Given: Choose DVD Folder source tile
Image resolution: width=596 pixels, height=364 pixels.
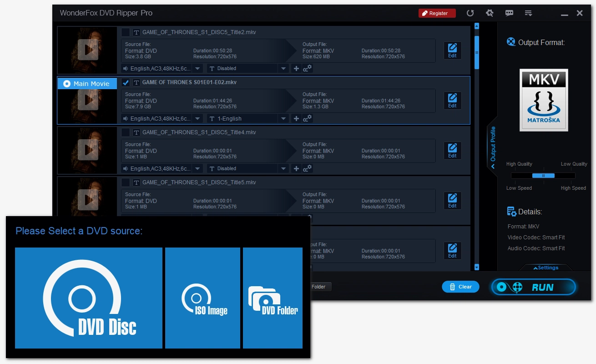Looking at the screenshot, I should tap(273, 298).
